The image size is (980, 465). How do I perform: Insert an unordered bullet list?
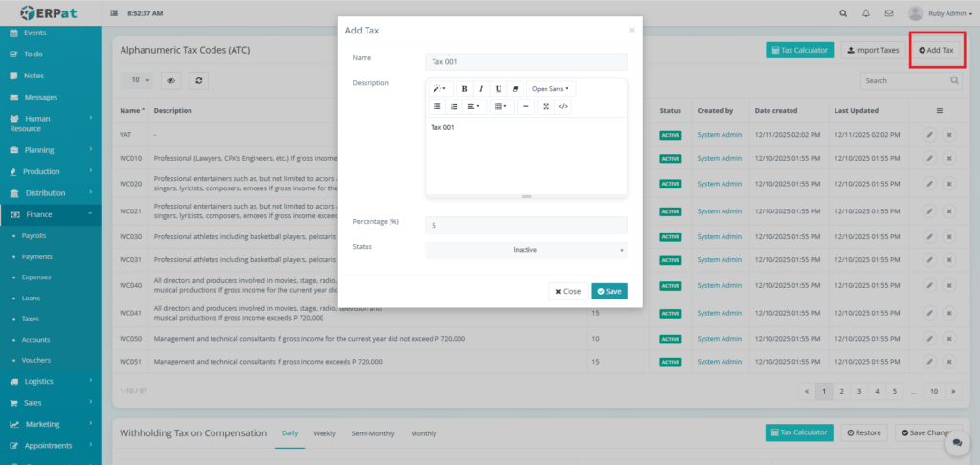pos(436,107)
